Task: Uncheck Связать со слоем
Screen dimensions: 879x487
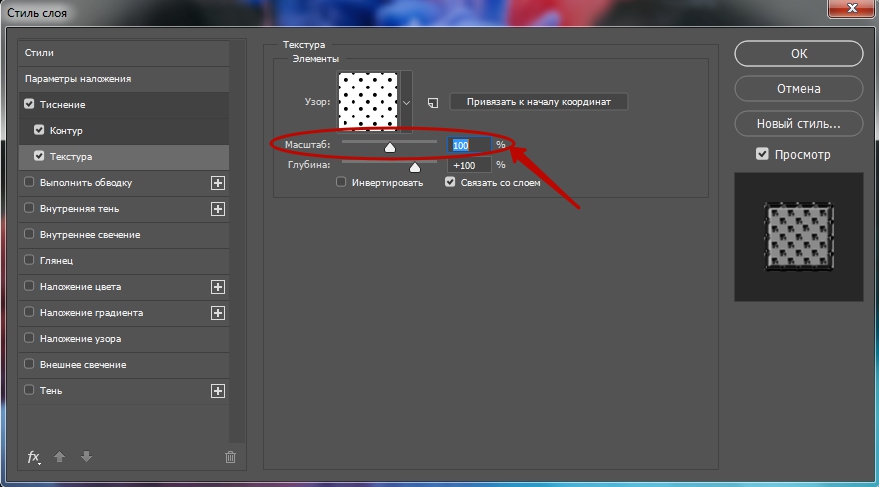Action: (x=450, y=182)
